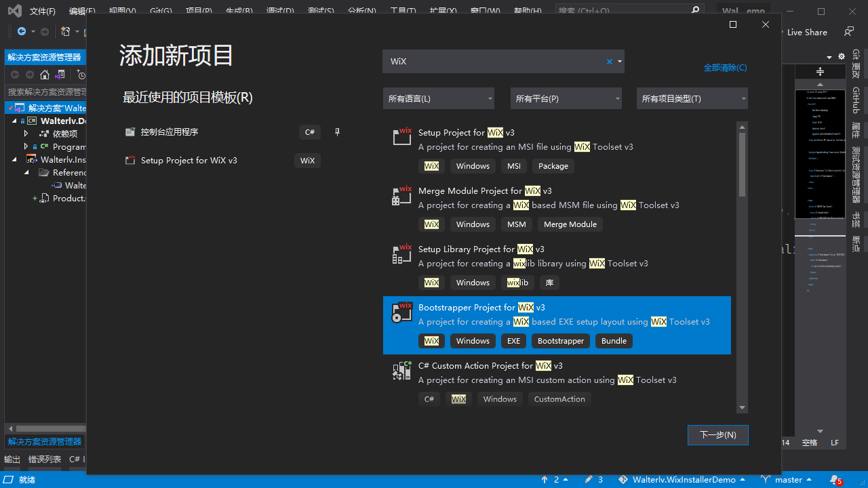The image size is (868, 488).
Task: Switch to the 错误列表 bottom tab
Action: (45, 460)
